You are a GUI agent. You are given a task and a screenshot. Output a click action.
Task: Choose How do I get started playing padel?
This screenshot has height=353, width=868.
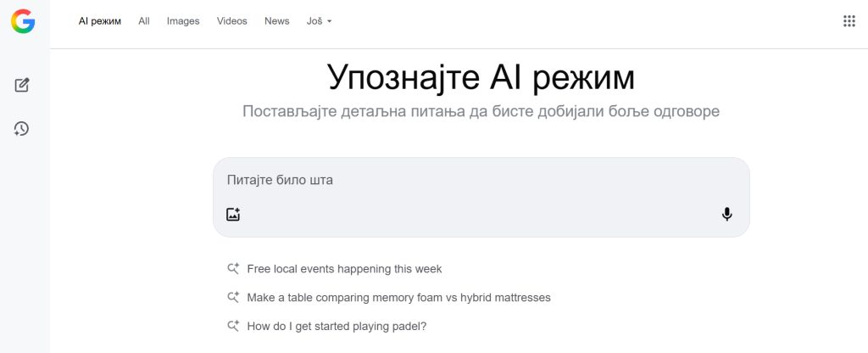tap(337, 327)
